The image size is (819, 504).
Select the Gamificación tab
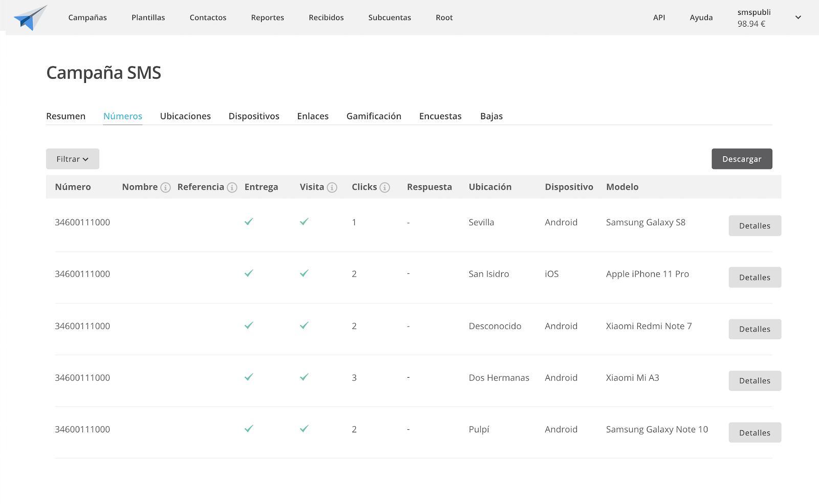coord(374,116)
